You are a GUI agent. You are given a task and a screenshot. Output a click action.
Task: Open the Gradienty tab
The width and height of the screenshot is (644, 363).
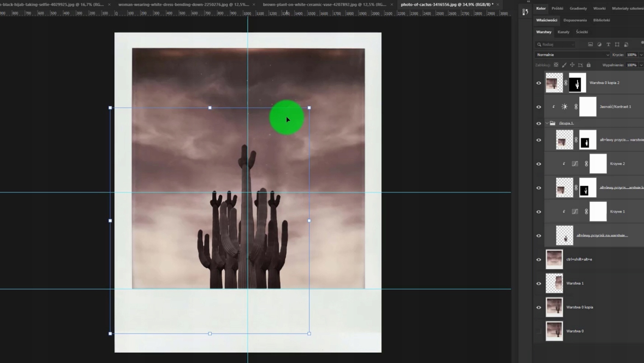[x=579, y=9]
